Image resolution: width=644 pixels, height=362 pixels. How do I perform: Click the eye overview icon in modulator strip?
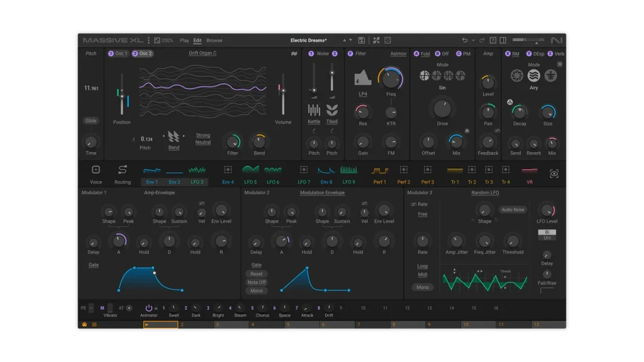point(554,174)
